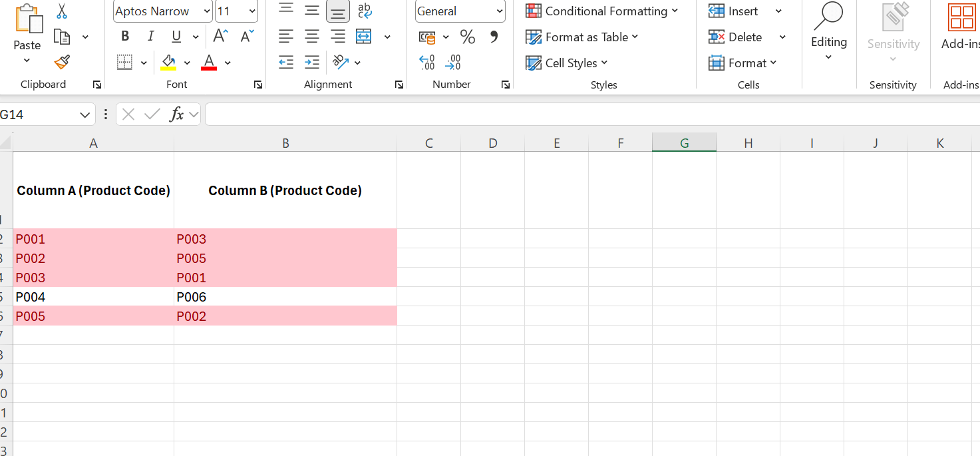Activate the Format Painter tool

(61, 61)
